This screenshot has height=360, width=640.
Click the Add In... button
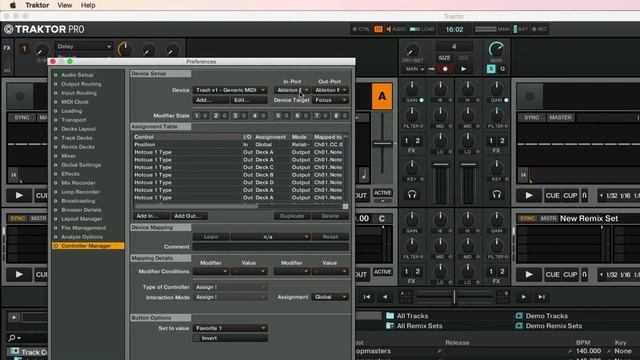[151, 216]
